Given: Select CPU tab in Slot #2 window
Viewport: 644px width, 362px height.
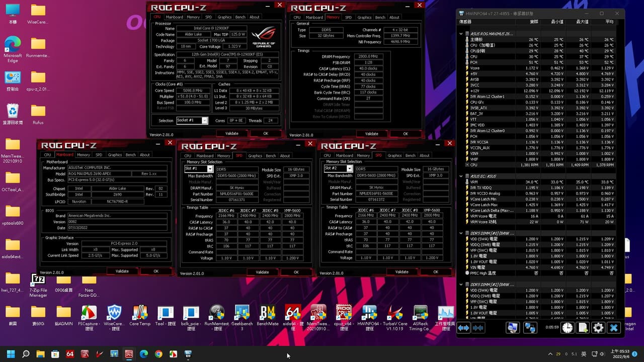Looking at the screenshot, I should (327, 156).
